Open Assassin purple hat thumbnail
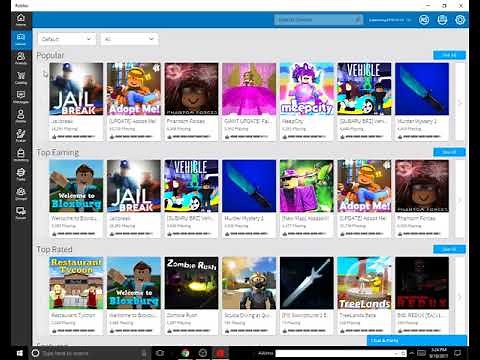 (x=307, y=186)
